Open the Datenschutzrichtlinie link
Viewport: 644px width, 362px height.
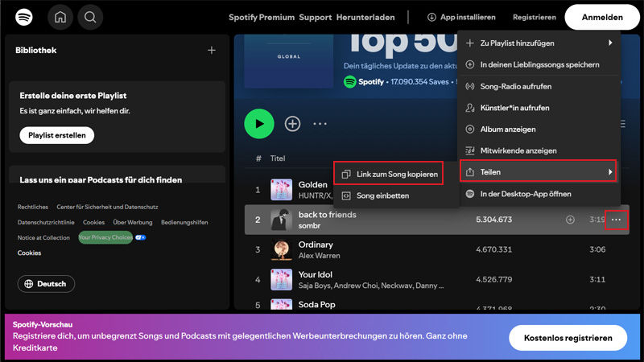pyautogui.click(x=46, y=222)
